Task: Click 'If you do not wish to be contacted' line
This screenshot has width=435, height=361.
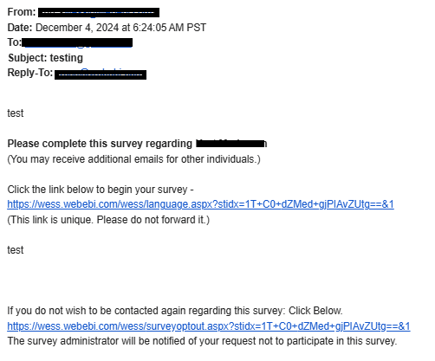Action: coord(175,311)
